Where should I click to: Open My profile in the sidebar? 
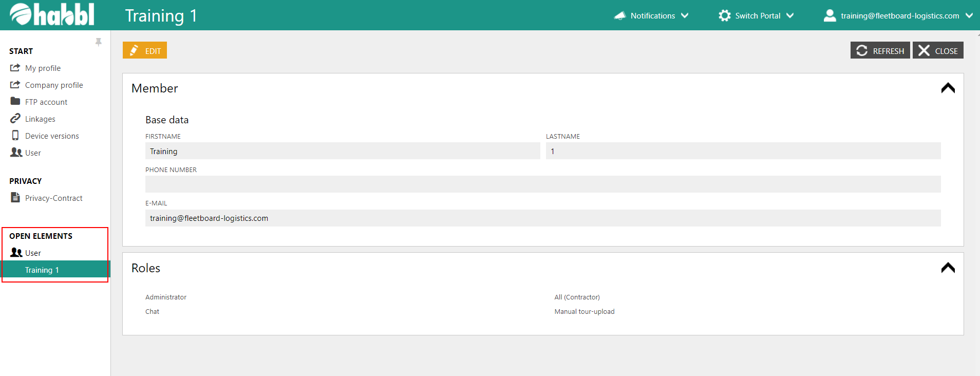(43, 68)
